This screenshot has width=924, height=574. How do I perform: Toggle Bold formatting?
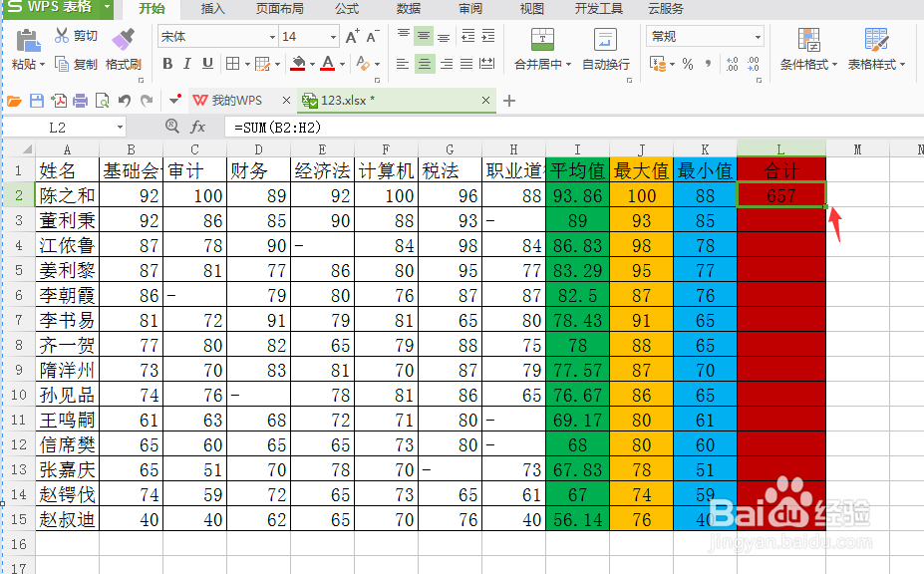click(167, 64)
